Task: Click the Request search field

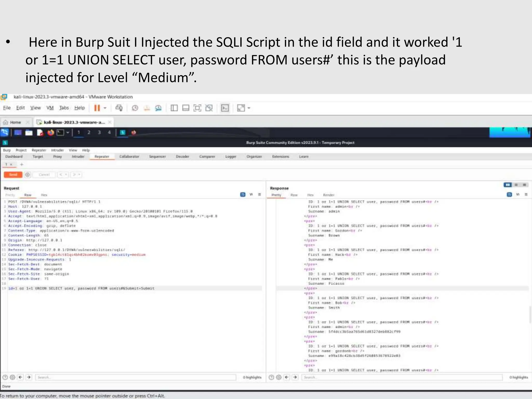Action: click(x=136, y=377)
